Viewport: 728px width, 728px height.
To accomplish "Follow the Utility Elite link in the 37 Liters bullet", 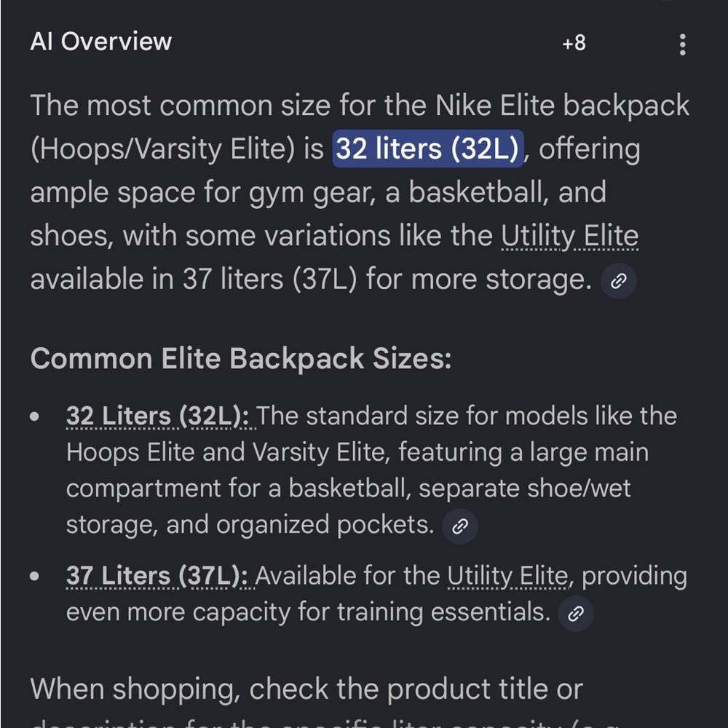I will [x=505, y=575].
